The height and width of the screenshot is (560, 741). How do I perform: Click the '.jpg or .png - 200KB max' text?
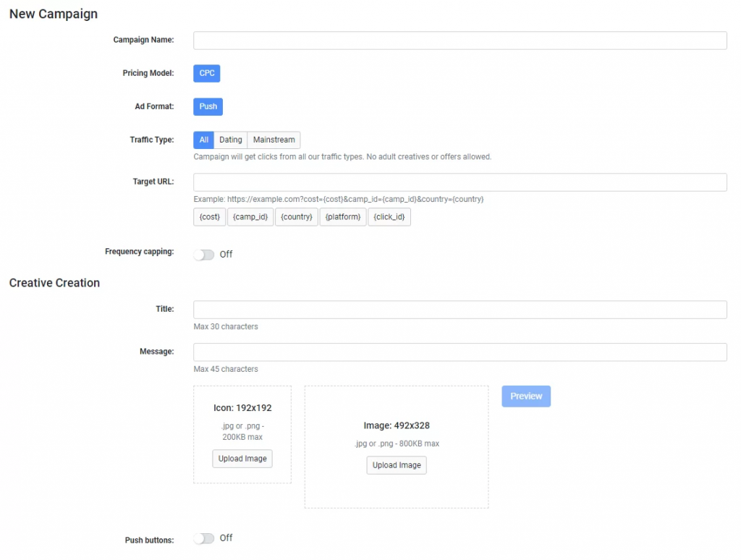pos(242,432)
